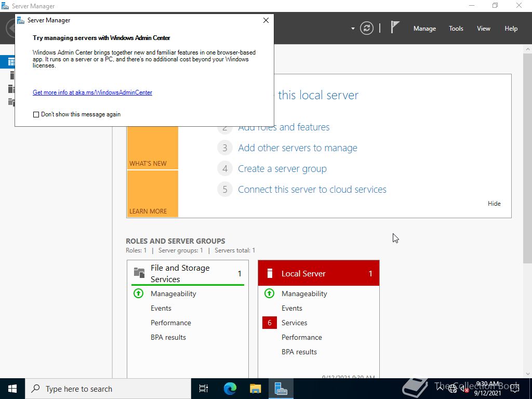Select the Dashboard icon in the sidebar
The width and height of the screenshot is (532, 399).
[x=11, y=62]
